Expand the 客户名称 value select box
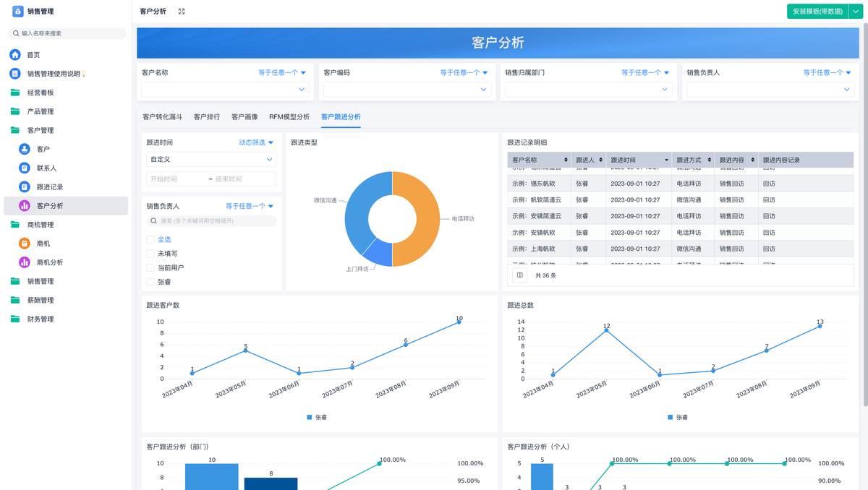The width and height of the screenshot is (868, 490). pos(226,90)
